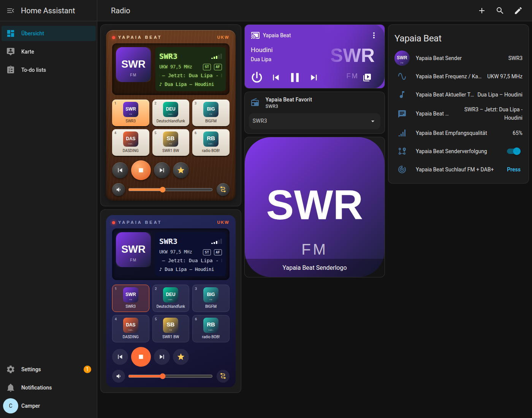Select Deutschlandfunk preset on the wooden radio
Screen dimensions: 532x418
point(171,113)
